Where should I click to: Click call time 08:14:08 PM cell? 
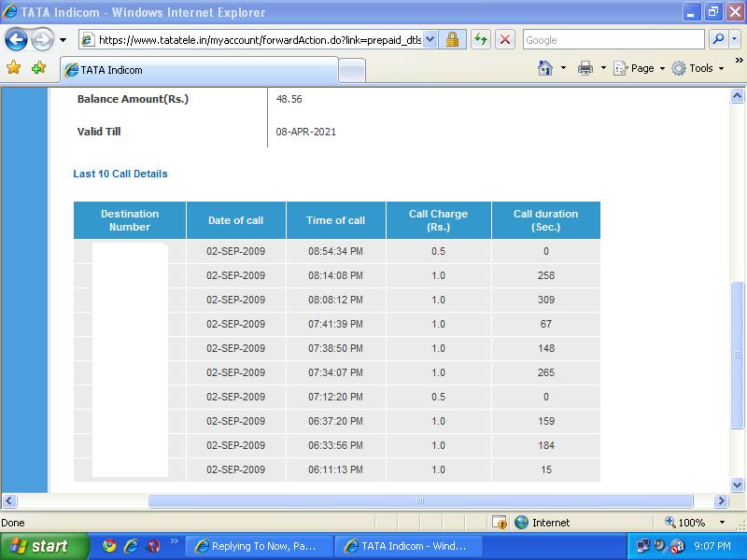(x=335, y=275)
